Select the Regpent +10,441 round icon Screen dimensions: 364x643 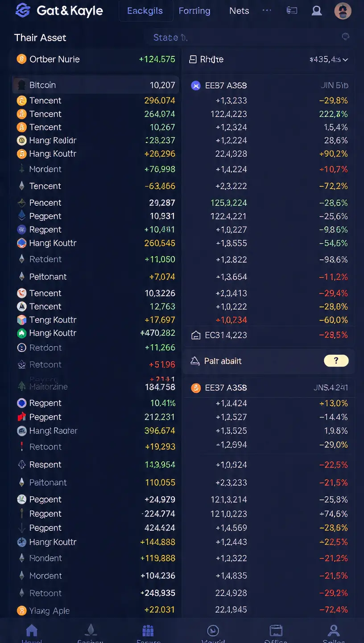tap(21, 230)
